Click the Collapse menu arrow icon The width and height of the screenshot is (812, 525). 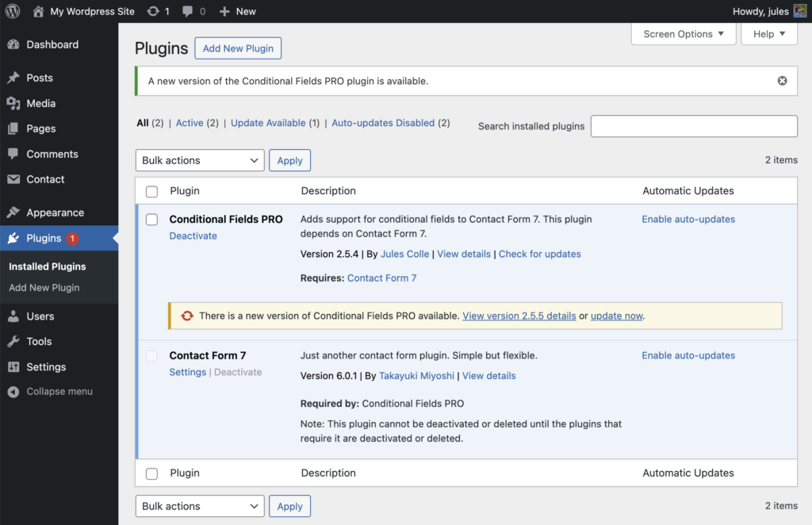click(13, 392)
